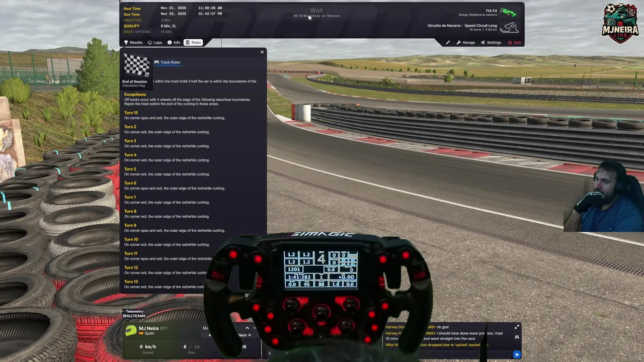Click the Sim Time label
644x362 pixels.
click(x=131, y=15)
